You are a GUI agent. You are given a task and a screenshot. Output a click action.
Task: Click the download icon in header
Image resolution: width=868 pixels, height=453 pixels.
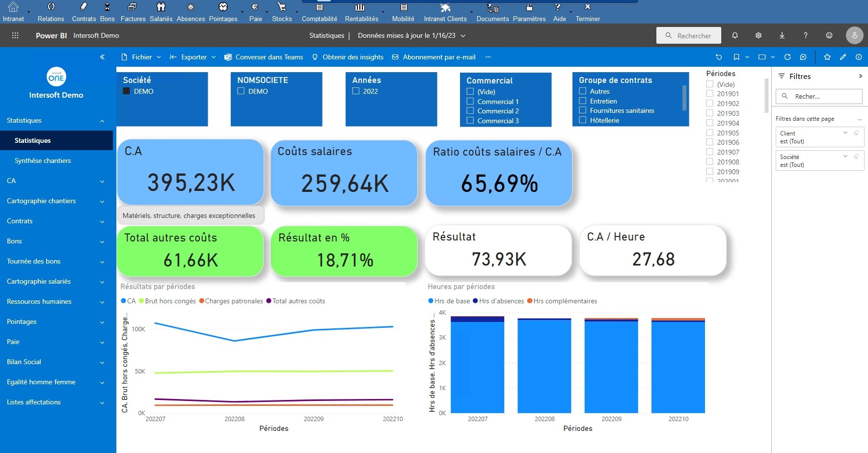pyautogui.click(x=782, y=35)
